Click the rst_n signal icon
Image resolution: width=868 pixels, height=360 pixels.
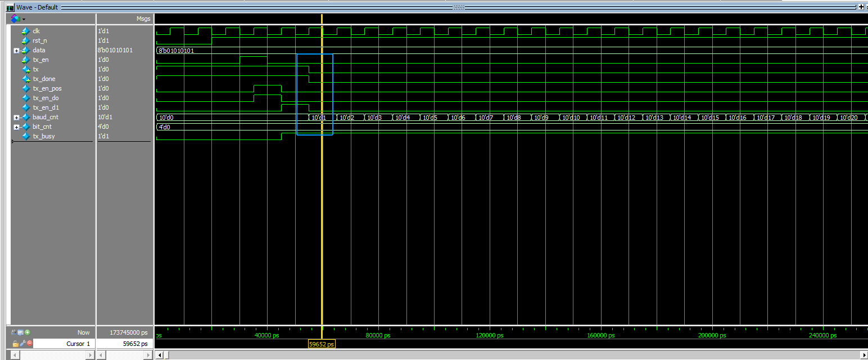pos(25,40)
